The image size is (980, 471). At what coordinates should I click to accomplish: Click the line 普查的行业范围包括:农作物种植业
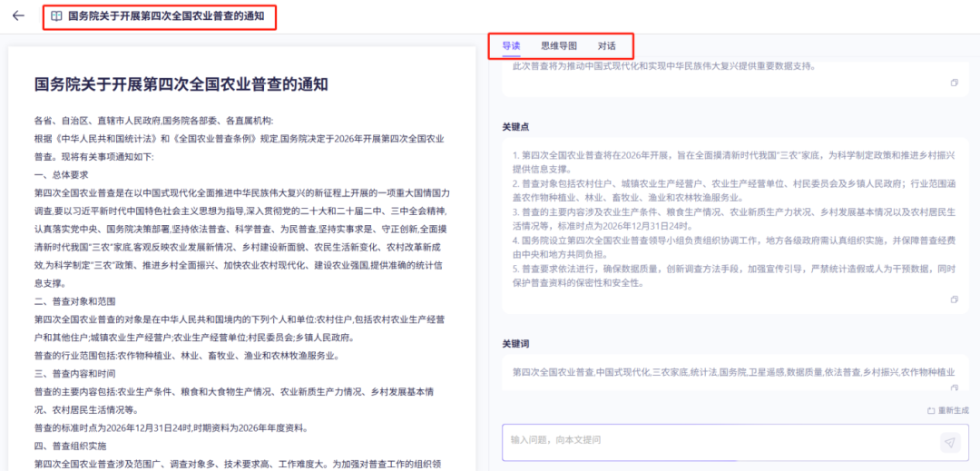tap(187, 356)
